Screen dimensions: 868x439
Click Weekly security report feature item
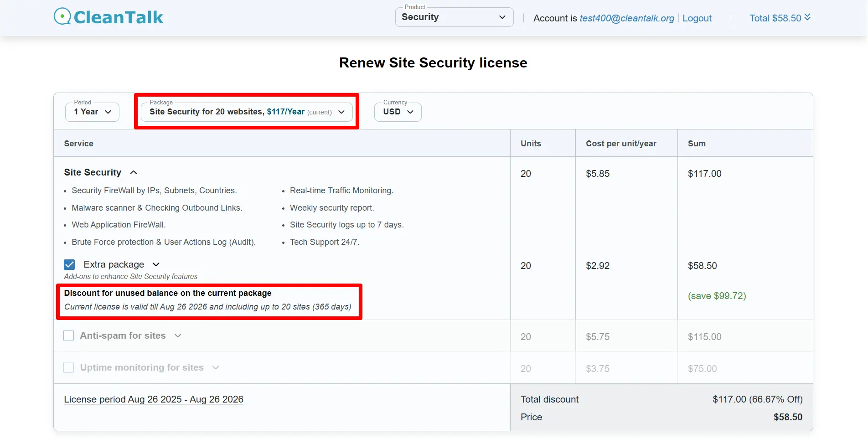point(332,208)
